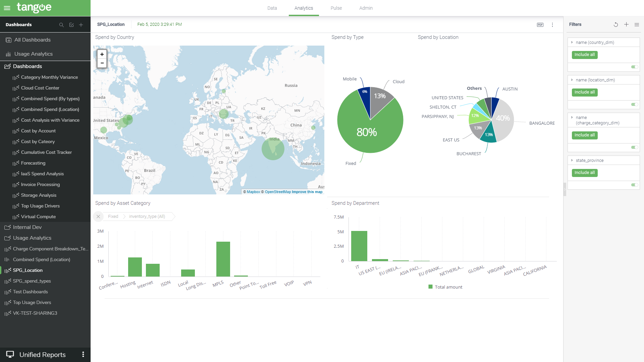Screen dimensions: 644x362
Task: Expand the name (country_dim) filter chevron
Action: coord(572,42)
